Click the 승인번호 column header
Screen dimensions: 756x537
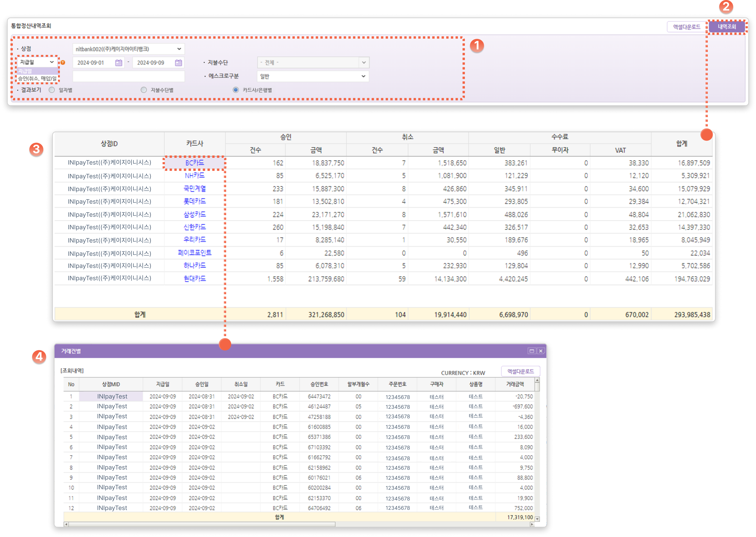[319, 384]
